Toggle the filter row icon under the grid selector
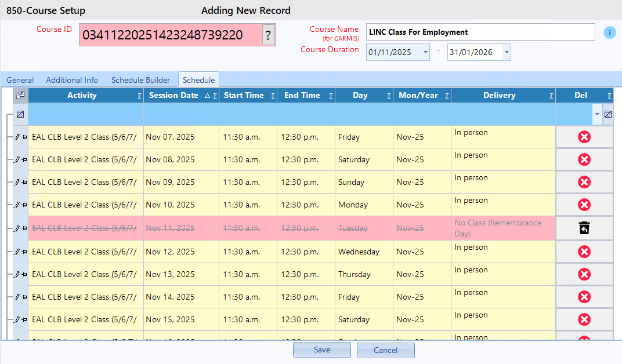622x364 pixels. click(20, 114)
